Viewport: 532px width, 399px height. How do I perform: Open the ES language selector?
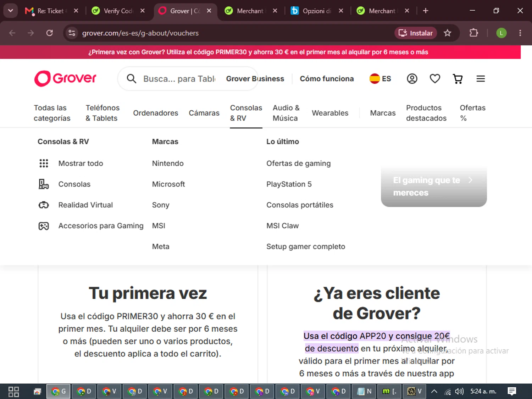tap(380, 79)
